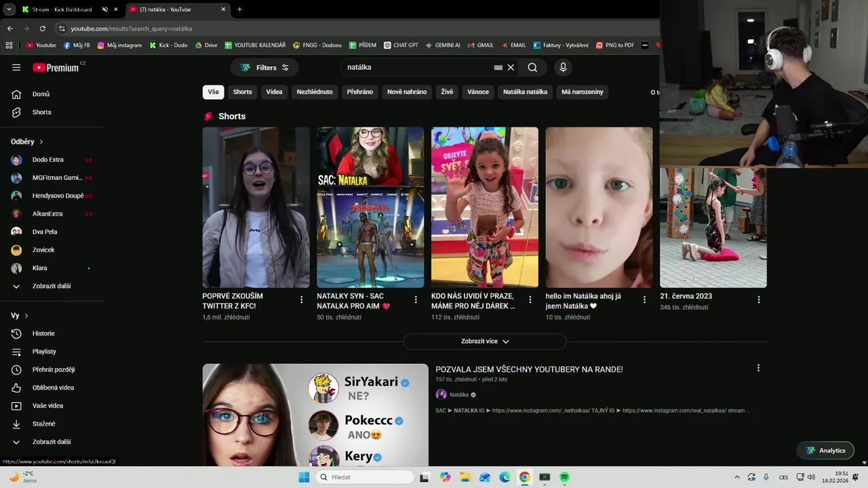Open the Analytics floating button
The height and width of the screenshot is (488, 868).
825,451
